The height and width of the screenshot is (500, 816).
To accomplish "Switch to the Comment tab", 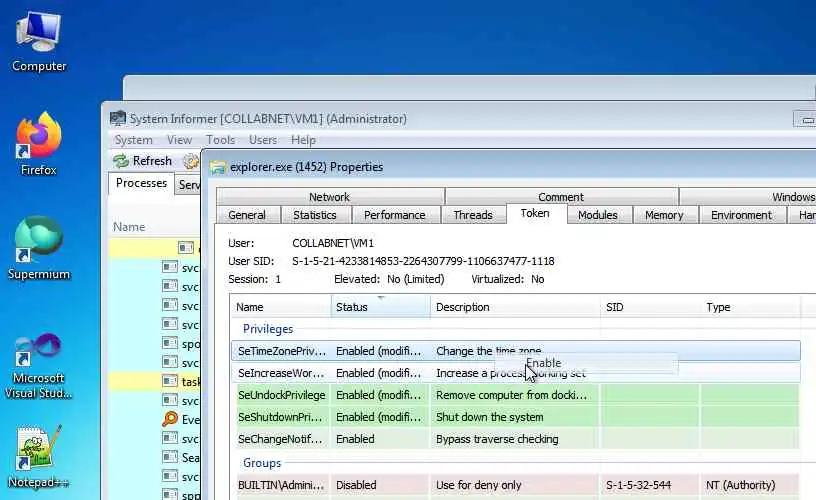I will coord(561,197).
